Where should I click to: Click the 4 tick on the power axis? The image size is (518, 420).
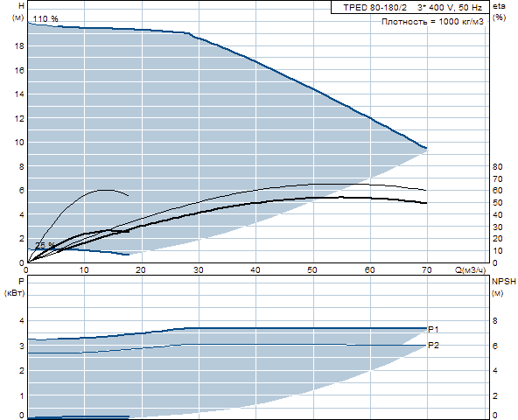(x=22, y=321)
